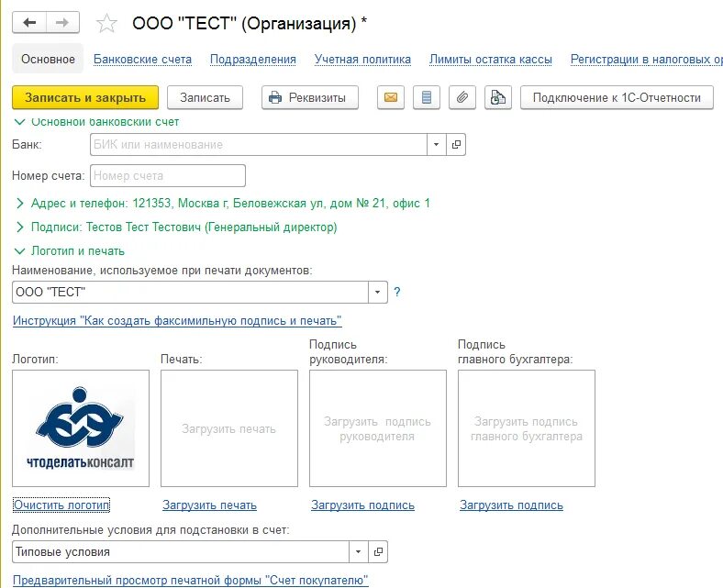Click the Записать button
This screenshot has width=723, height=588.
[x=205, y=97]
